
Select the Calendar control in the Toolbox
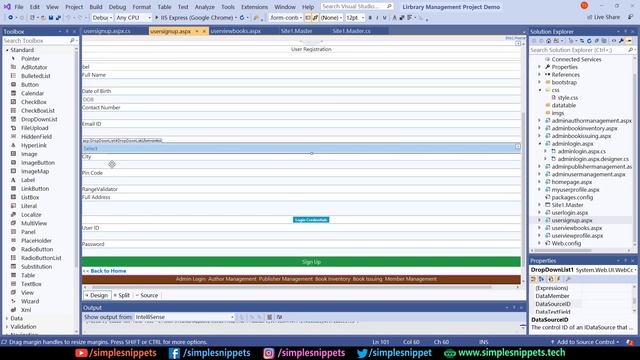point(32,93)
